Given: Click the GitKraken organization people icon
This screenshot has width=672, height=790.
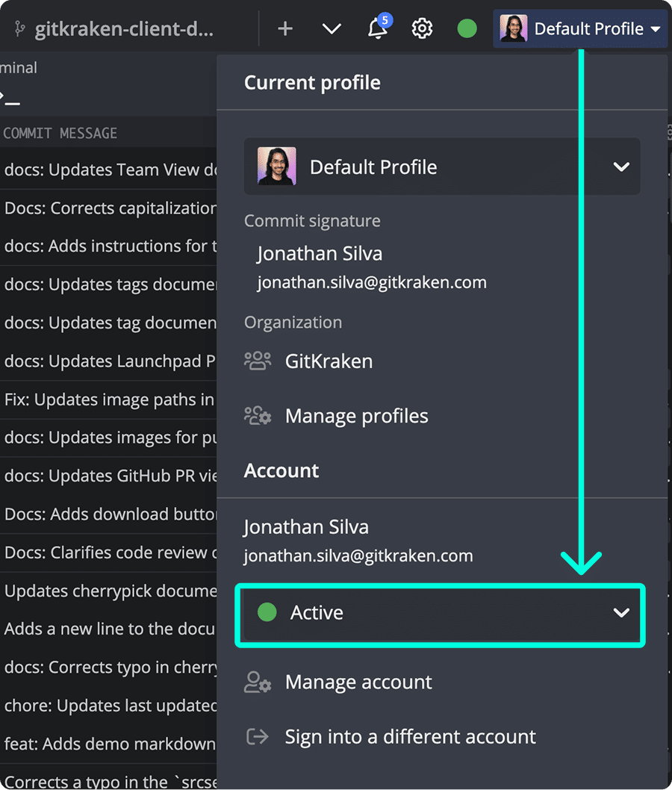Looking at the screenshot, I should [257, 361].
